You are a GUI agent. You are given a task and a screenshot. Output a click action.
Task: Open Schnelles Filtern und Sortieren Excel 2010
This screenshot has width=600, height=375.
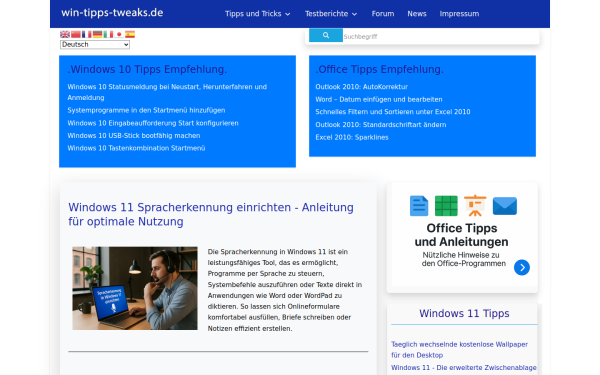coord(393,112)
